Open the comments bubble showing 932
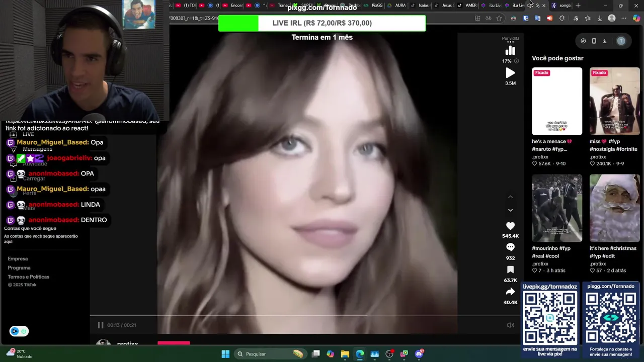 pos(510,247)
